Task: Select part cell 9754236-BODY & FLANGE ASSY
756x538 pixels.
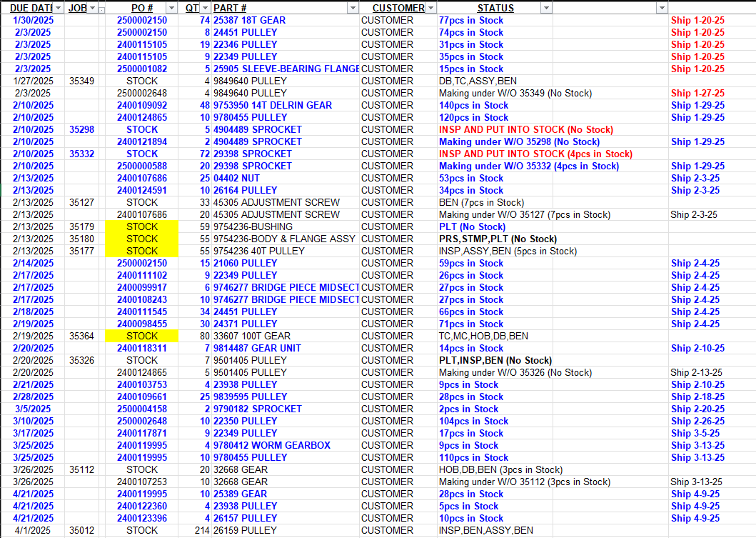Action: pyautogui.click(x=286, y=239)
